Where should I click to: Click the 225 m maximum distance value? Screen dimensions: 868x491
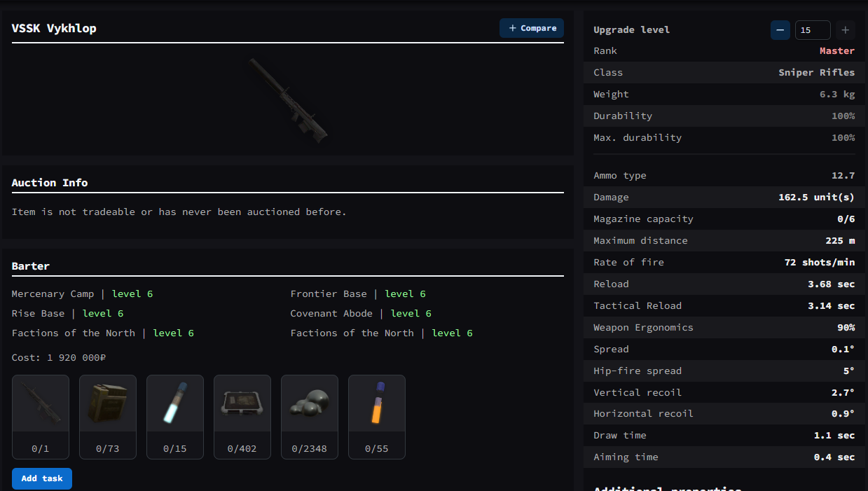pos(840,241)
